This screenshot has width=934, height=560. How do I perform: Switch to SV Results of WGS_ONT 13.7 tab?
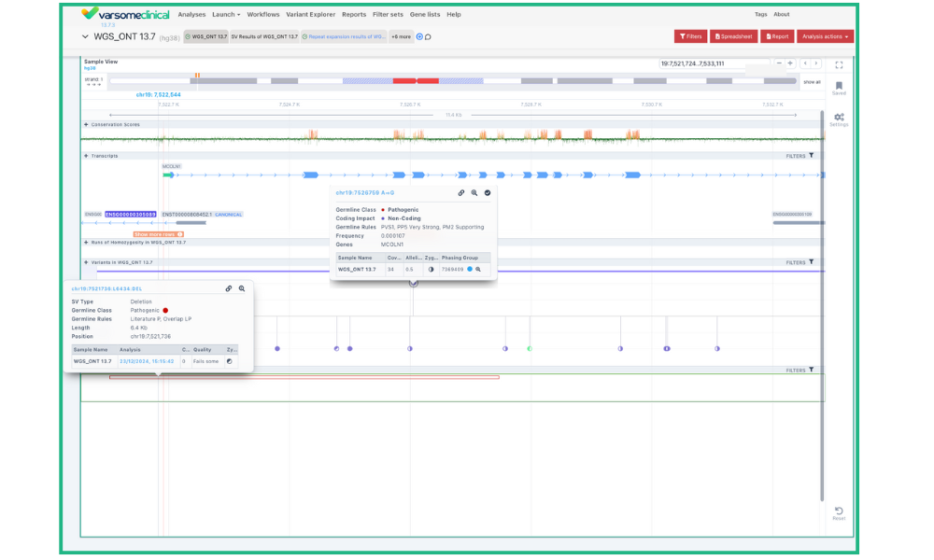pos(264,36)
